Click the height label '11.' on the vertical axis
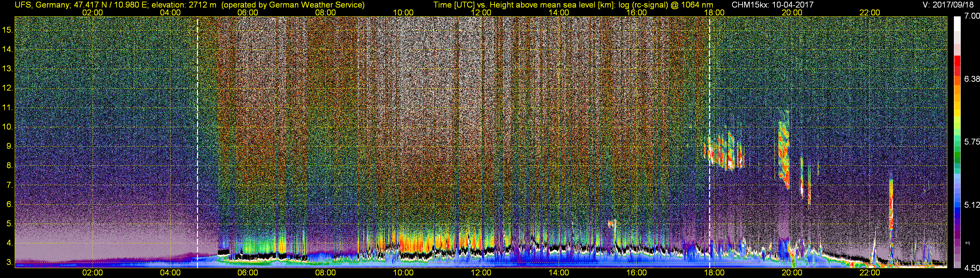The width and height of the screenshot is (980, 278). [x=8, y=107]
